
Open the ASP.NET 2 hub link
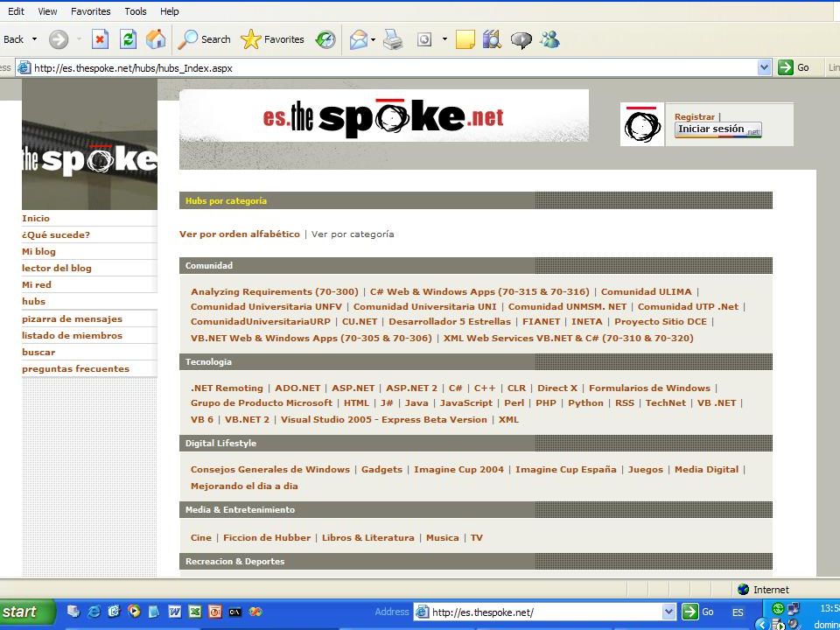click(411, 388)
